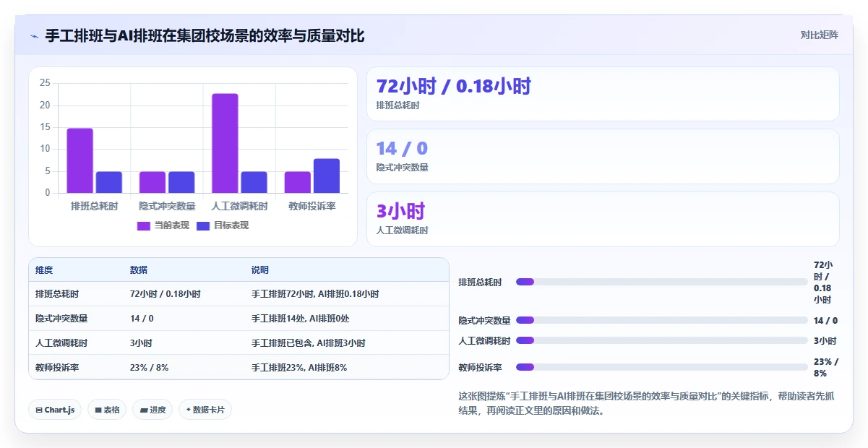868x448 pixels.
Task: Open the 3小时 data card
Action: [x=603, y=219]
